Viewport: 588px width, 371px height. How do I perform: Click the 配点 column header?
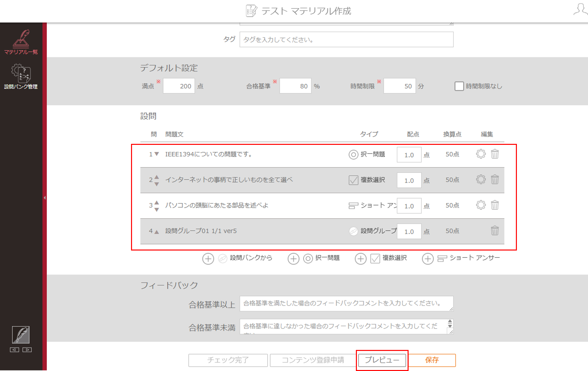pos(413,134)
